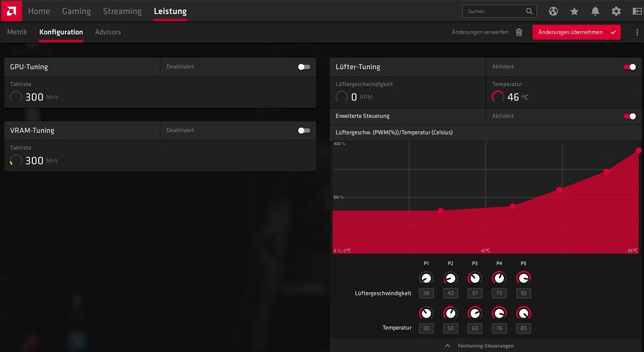Adjust P5 fan speed dial
The width and height of the screenshot is (644, 352).
click(523, 278)
